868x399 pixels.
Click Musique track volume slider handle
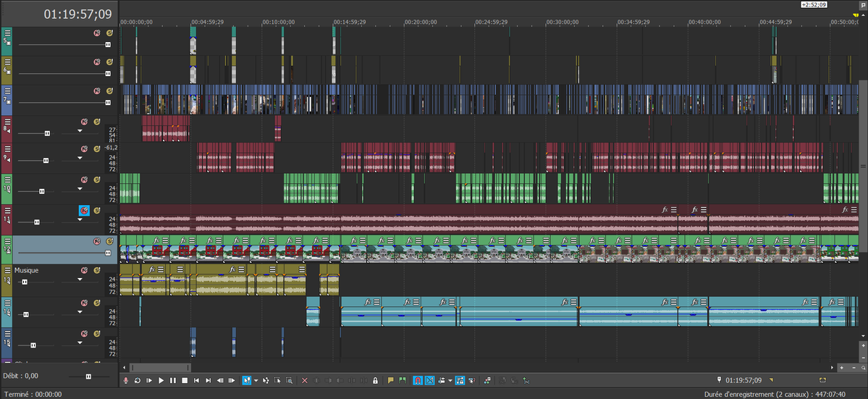click(x=25, y=282)
